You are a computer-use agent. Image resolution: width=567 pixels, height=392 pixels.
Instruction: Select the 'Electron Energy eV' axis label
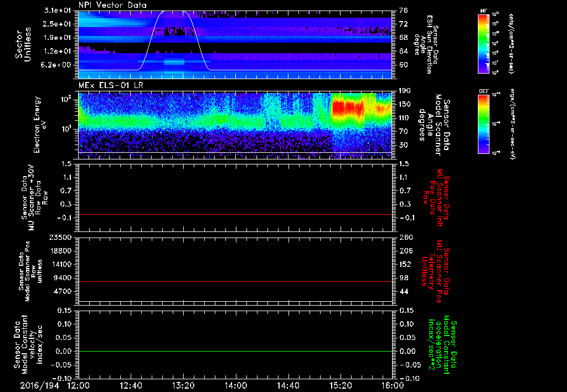pyautogui.click(x=40, y=125)
